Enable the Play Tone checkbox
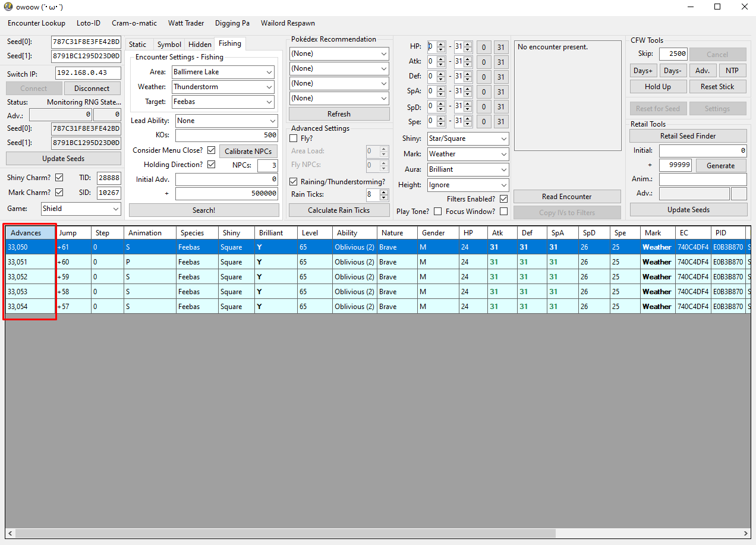Screen dimensions: 756x545 pos(437,212)
